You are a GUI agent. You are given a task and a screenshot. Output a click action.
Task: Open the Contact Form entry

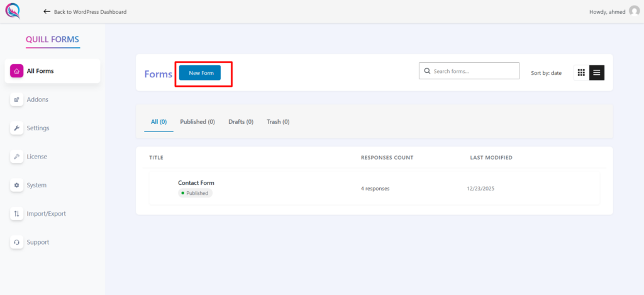tap(196, 183)
